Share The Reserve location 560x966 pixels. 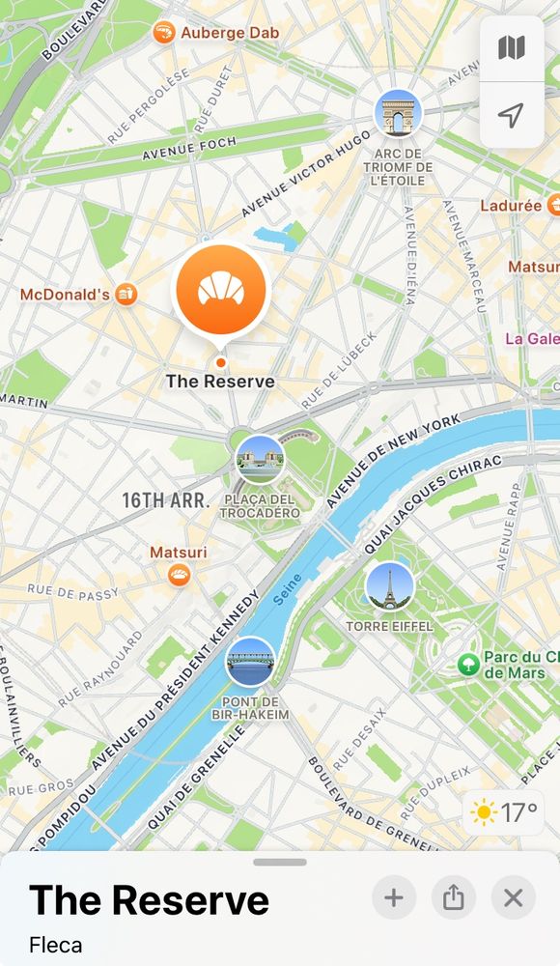[x=454, y=898]
